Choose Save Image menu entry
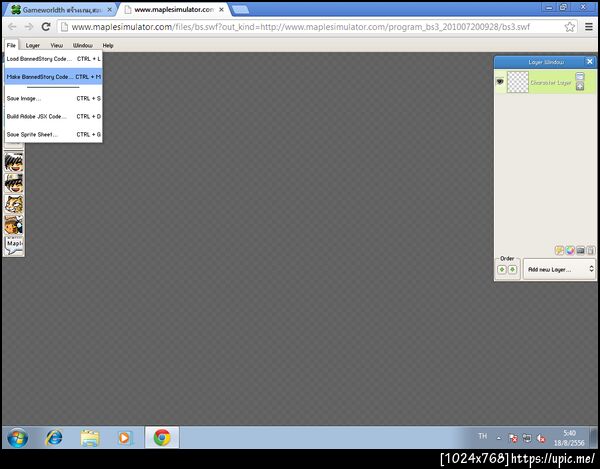This screenshot has height=469, width=600. tap(54, 99)
